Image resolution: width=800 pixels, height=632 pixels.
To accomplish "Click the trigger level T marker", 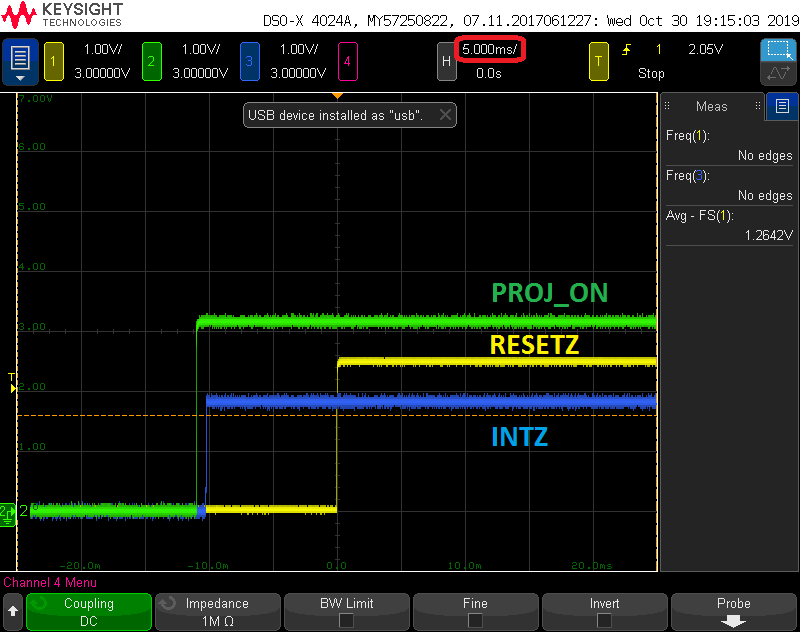I will (12, 383).
